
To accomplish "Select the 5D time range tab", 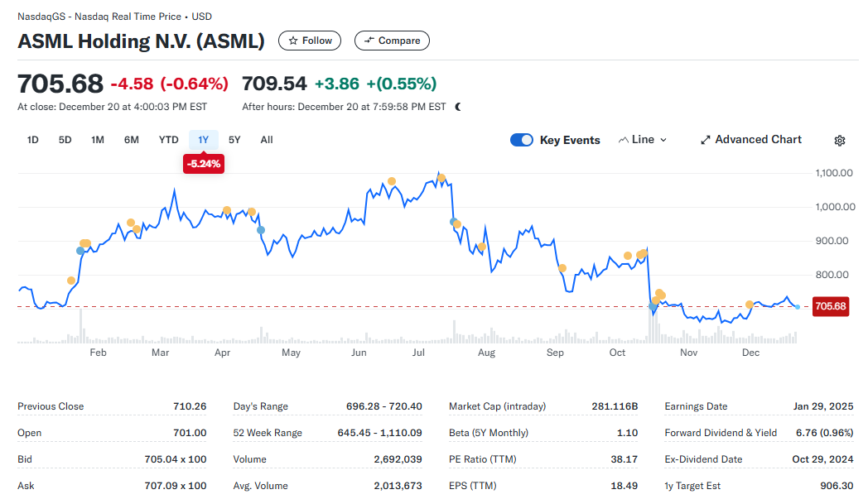I will click(x=65, y=140).
